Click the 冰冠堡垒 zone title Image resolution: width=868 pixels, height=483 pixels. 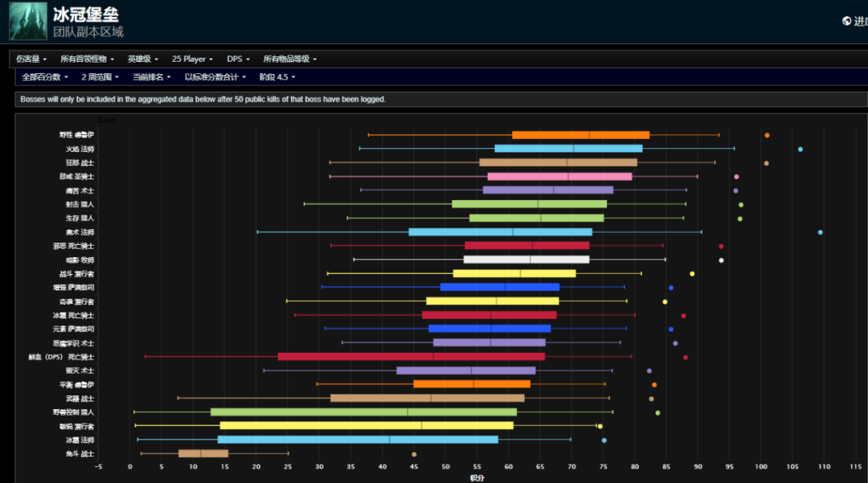pos(88,14)
